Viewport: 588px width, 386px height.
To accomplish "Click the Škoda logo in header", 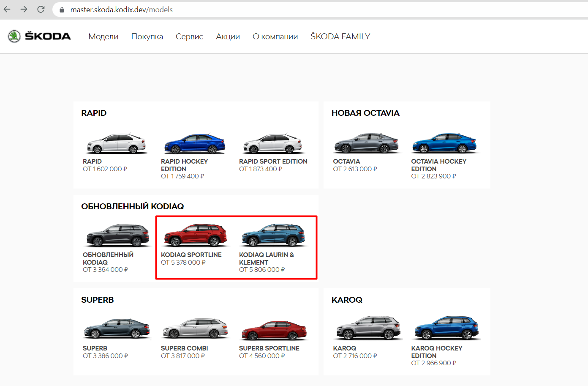I will pyautogui.click(x=39, y=36).
